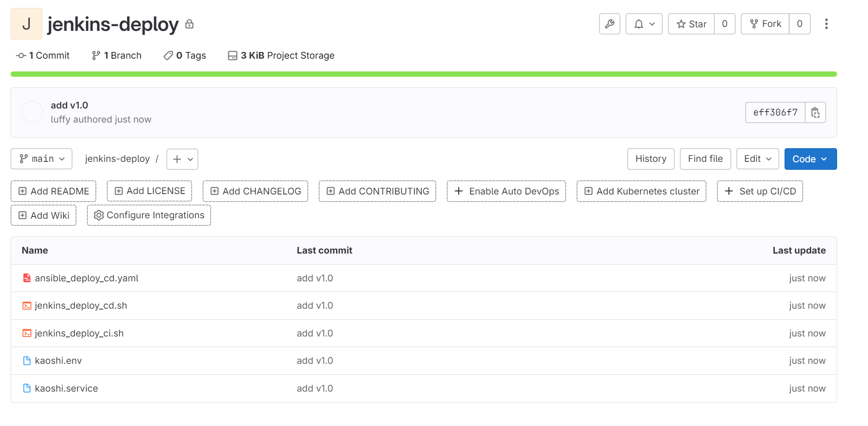Open the file kaoshi.env
The image size is (868, 426).
(x=58, y=361)
